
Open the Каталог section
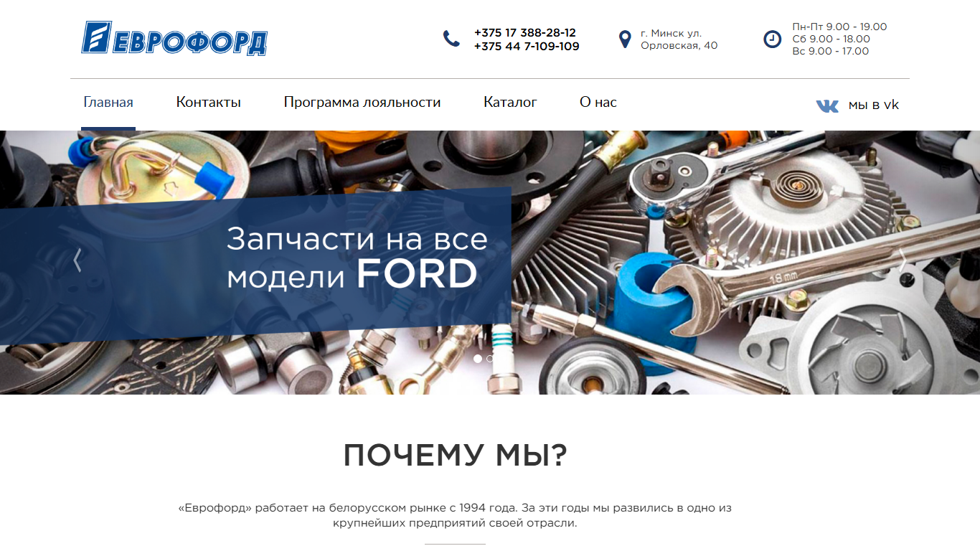[x=510, y=103]
